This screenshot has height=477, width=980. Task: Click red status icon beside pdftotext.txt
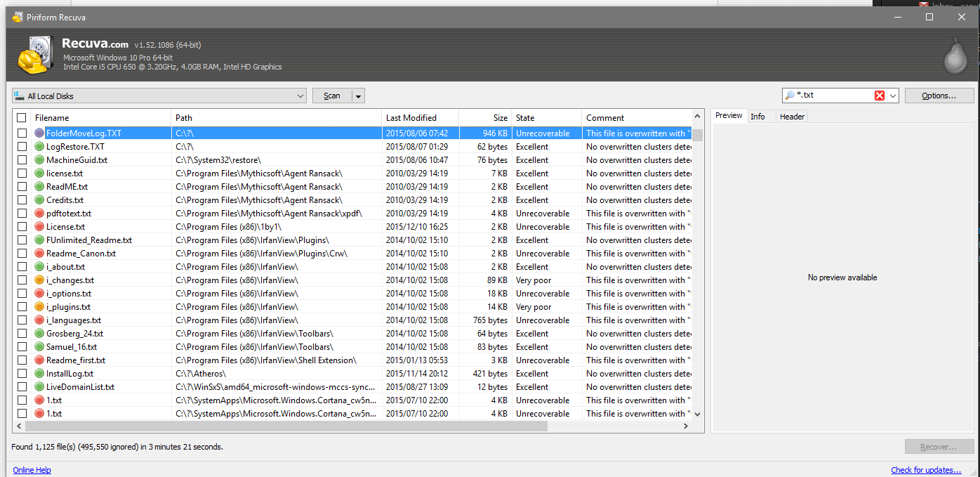click(40, 214)
